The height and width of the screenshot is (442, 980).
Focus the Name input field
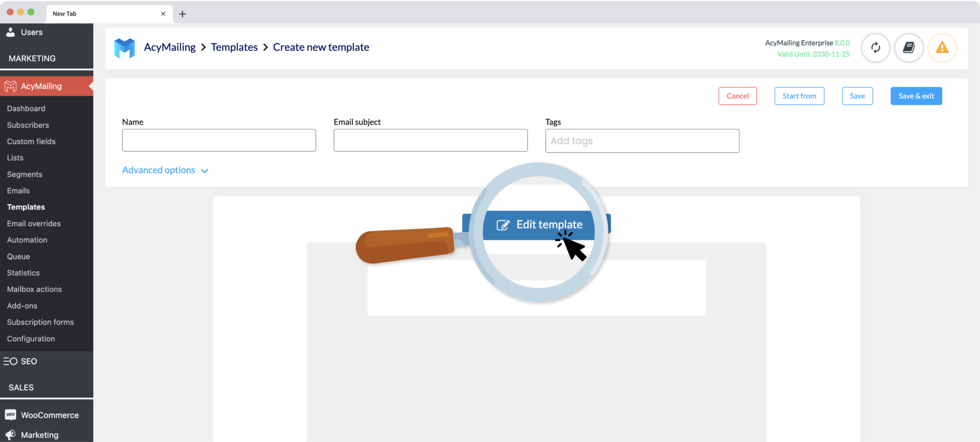pos(219,141)
